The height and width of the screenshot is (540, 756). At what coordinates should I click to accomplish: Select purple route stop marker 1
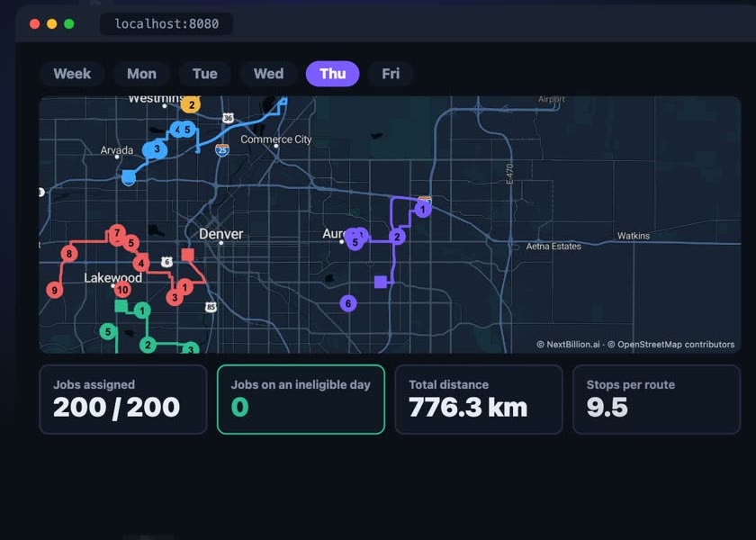point(423,209)
